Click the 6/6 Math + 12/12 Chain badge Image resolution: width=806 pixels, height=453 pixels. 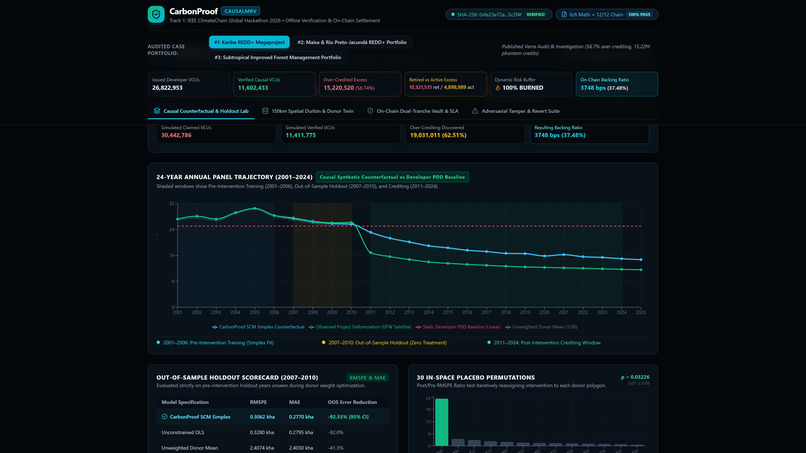click(607, 14)
